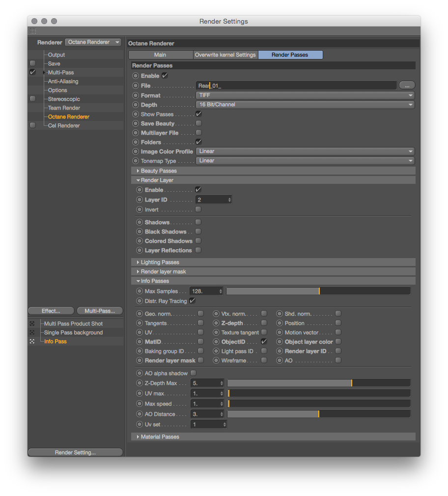This screenshot has width=448, height=496.
Task: Select the Render Passes tab
Action: coord(290,55)
